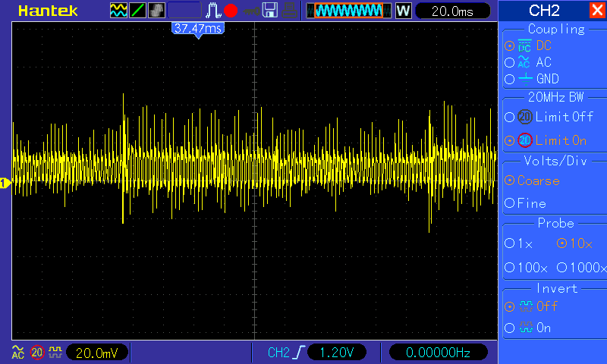Screen dimensions: 607x364
Task: Select 1x probe attenuation
Action: [x=519, y=243]
